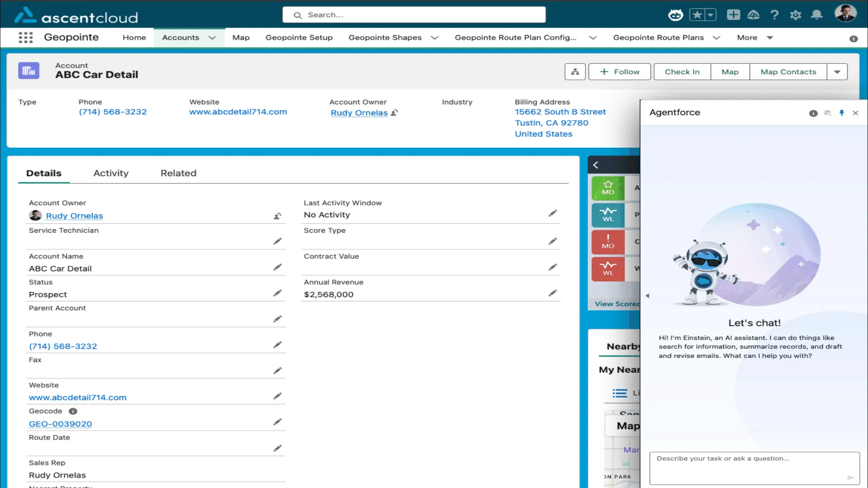Collapse the score sidebar with back chevron
The image size is (868, 488).
point(595,165)
